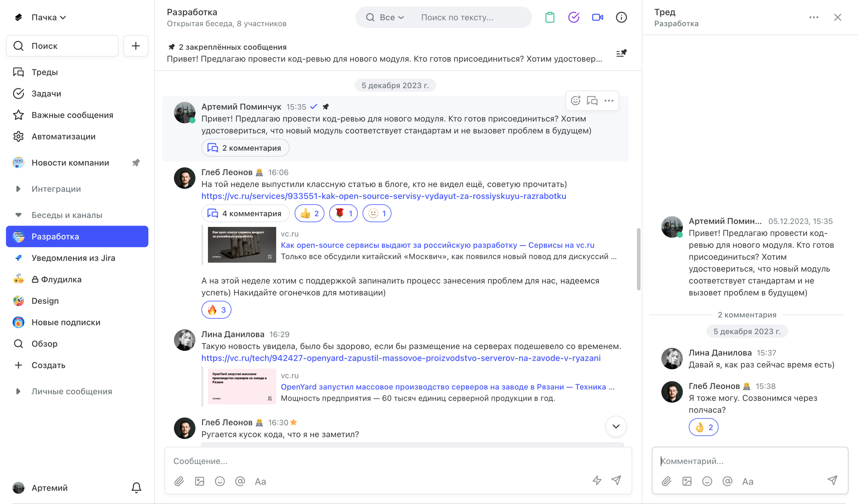Open emoji picker in thread comment box

707,481
